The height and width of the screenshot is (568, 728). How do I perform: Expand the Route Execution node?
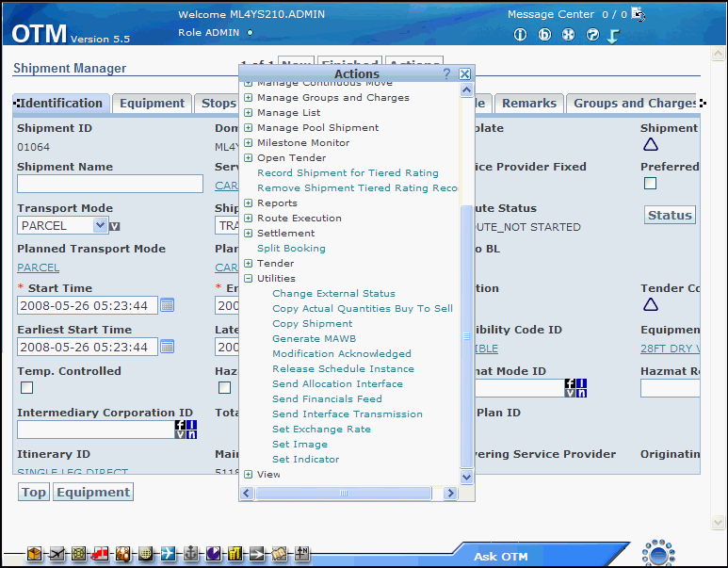(249, 218)
